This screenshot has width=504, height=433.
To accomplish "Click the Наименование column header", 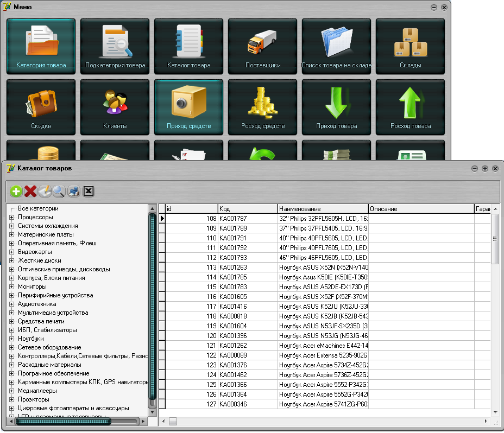I will (x=322, y=209).
